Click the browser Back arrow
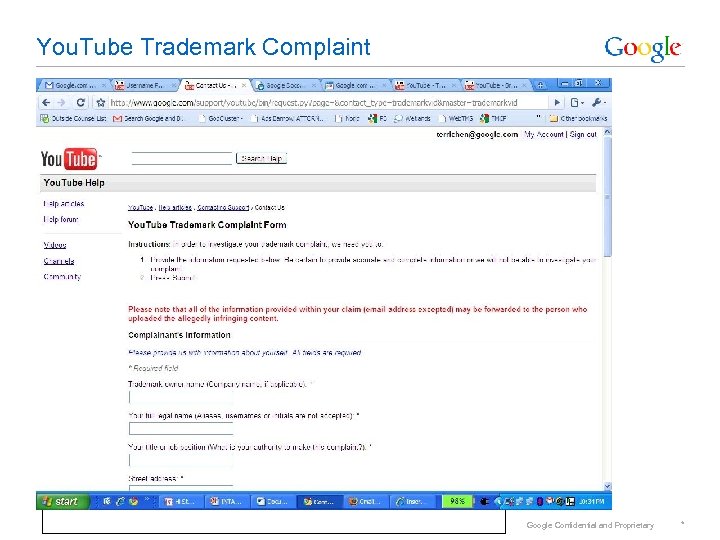This screenshot has height=540, width=720. tap(46, 102)
